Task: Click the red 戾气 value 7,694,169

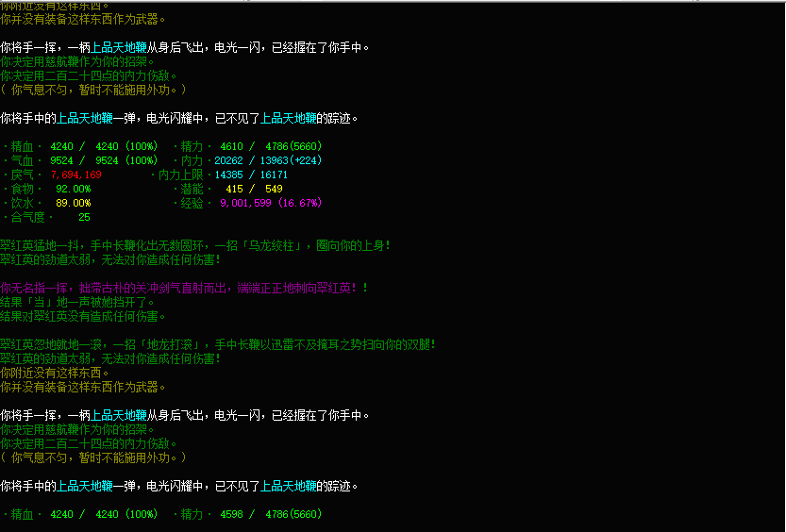Action: (76, 175)
